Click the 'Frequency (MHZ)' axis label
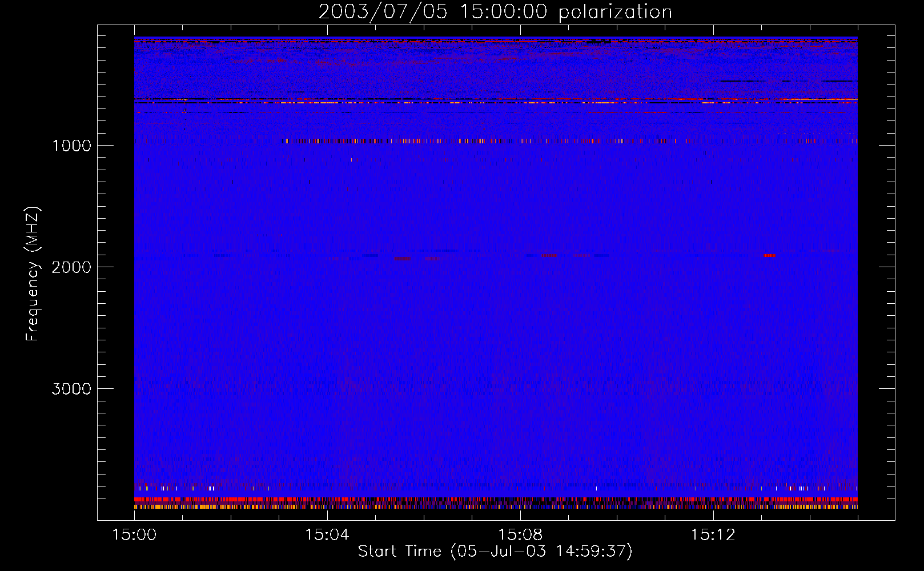 (33, 274)
